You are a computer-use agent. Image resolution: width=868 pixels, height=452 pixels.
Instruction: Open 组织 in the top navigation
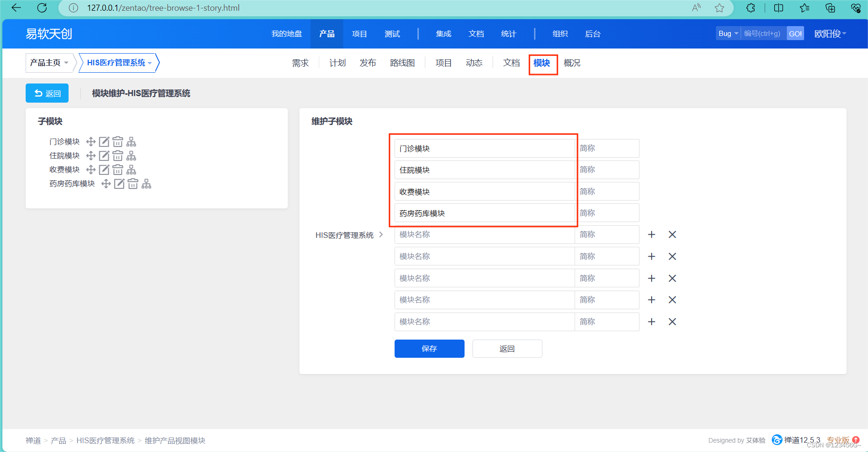point(560,34)
